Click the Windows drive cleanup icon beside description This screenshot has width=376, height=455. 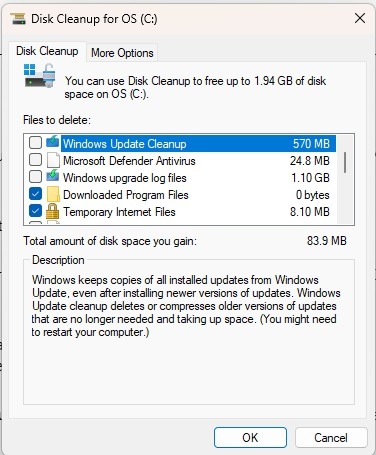click(39, 76)
